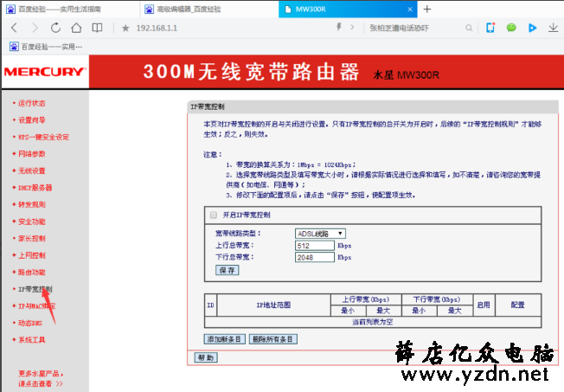Open 设置向导 in the sidebar
This screenshot has height=392, width=564.
pos(32,120)
